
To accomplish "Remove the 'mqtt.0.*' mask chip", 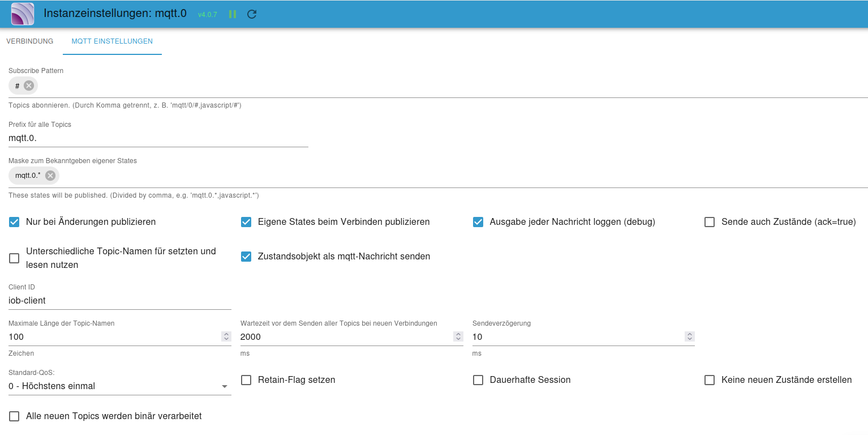I will click(x=50, y=176).
